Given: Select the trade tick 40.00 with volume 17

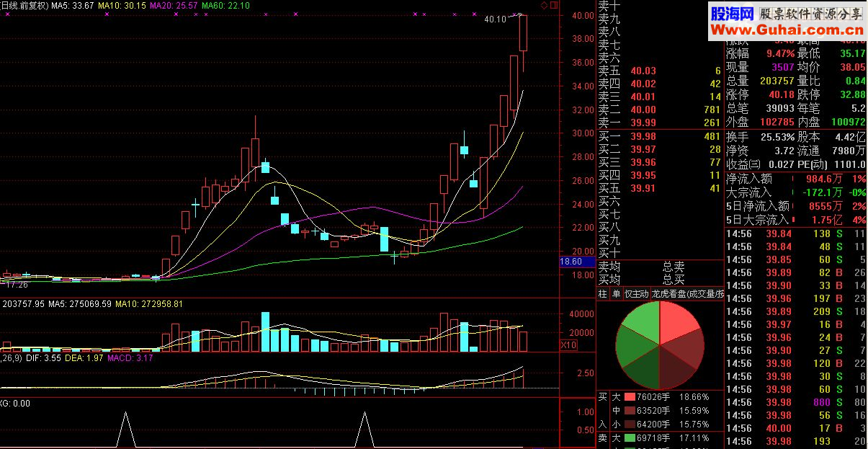Looking at the screenshot, I should [796, 428].
